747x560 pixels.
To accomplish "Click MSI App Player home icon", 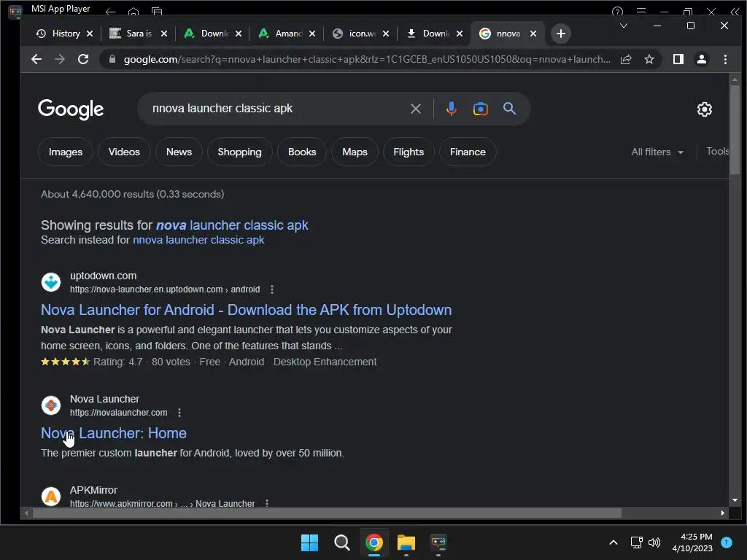I will coord(133,12).
